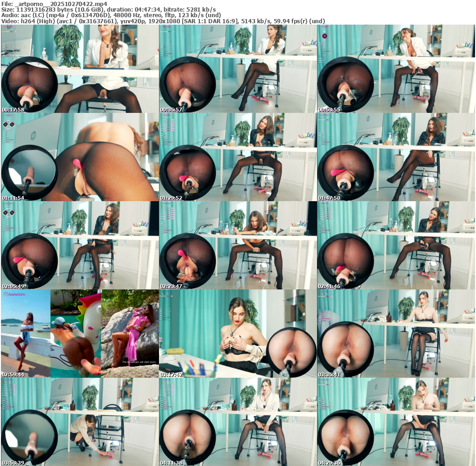
Task: Click the thumbnail at 00:53:55
Action: tap(396, 69)
